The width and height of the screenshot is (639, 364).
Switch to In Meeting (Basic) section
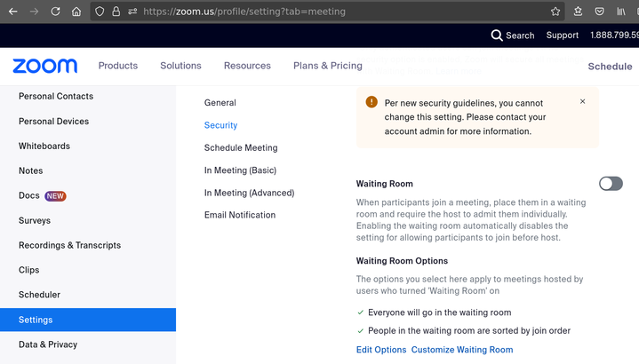tap(240, 170)
